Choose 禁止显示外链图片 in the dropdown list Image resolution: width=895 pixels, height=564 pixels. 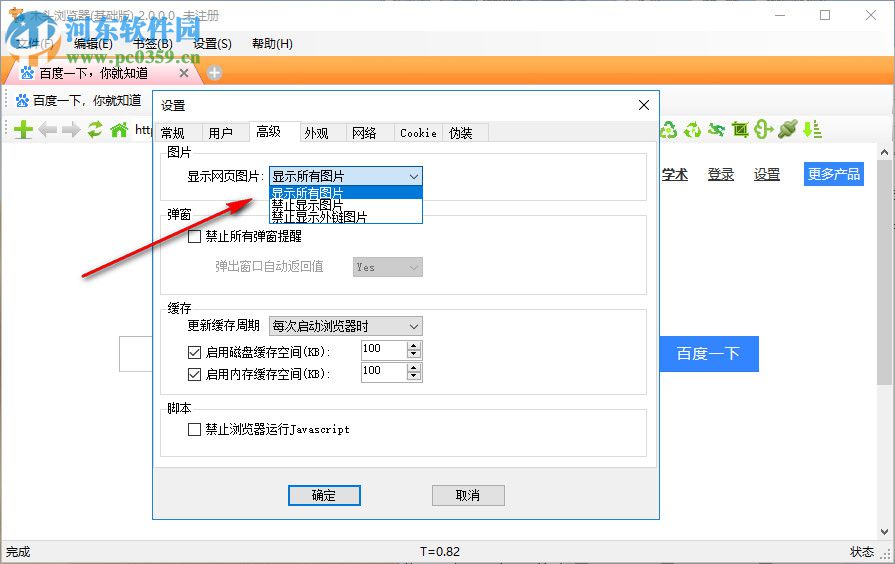coord(346,216)
